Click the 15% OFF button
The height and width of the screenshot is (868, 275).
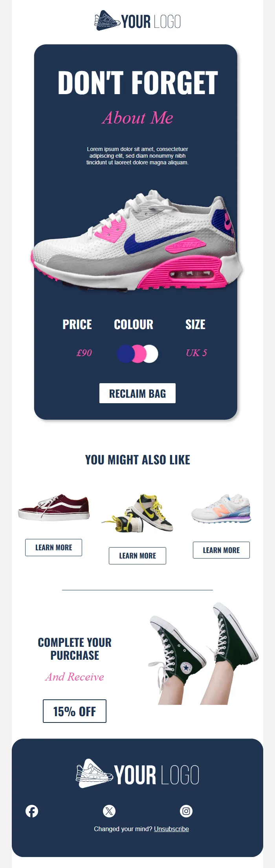(75, 711)
